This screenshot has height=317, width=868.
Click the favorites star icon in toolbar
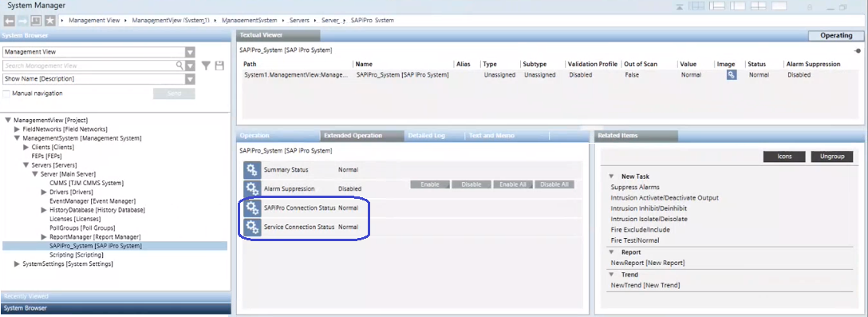coord(49,21)
